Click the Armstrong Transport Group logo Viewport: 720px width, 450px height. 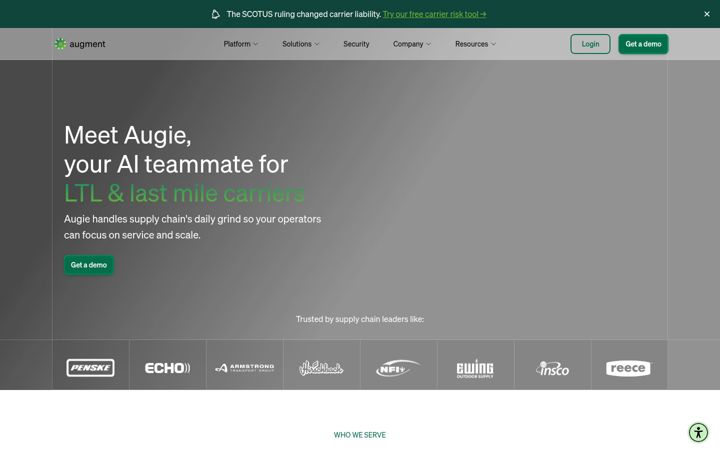click(244, 368)
